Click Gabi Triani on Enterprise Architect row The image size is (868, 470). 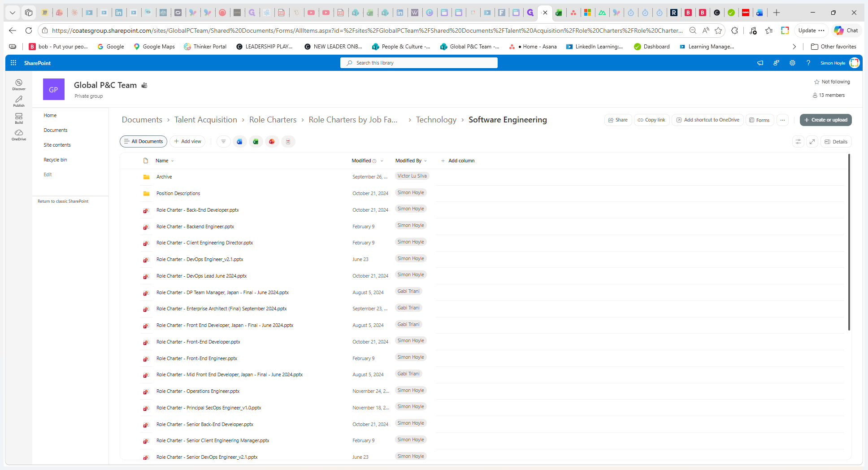(x=408, y=308)
